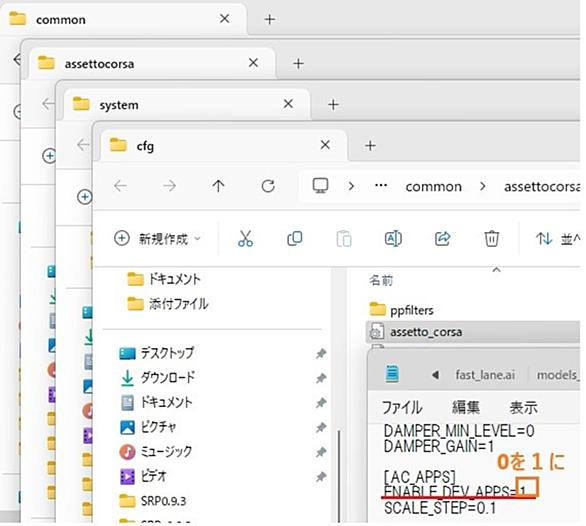This screenshot has width=586, height=526.
Task: Unpin デスクトップ via its pin icon
Action: tap(321, 353)
